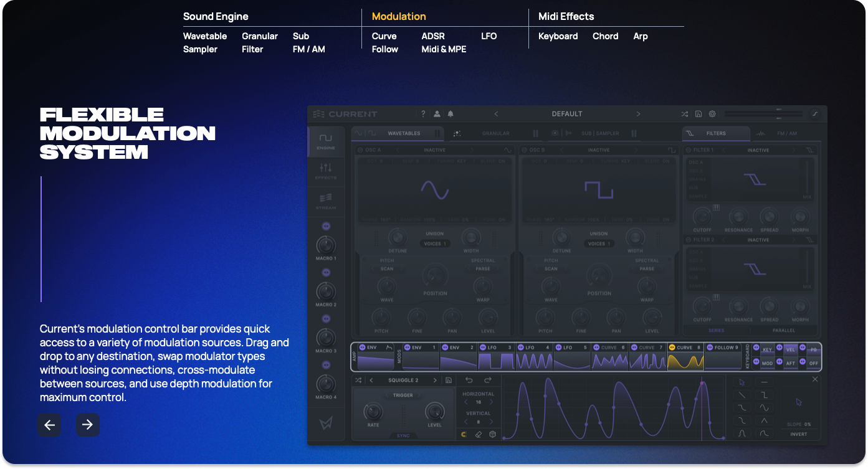Click the undo arrow in curve editor
Image resolution: width=868 pixels, height=469 pixels.
[470, 381]
